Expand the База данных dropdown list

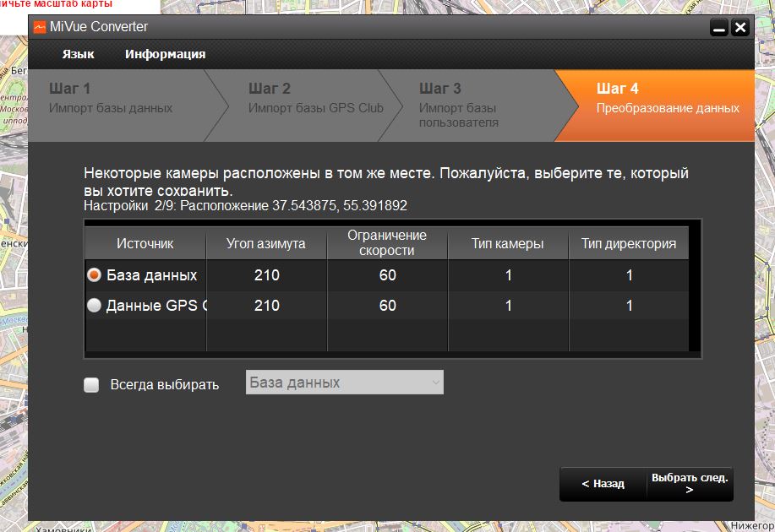pos(344,383)
